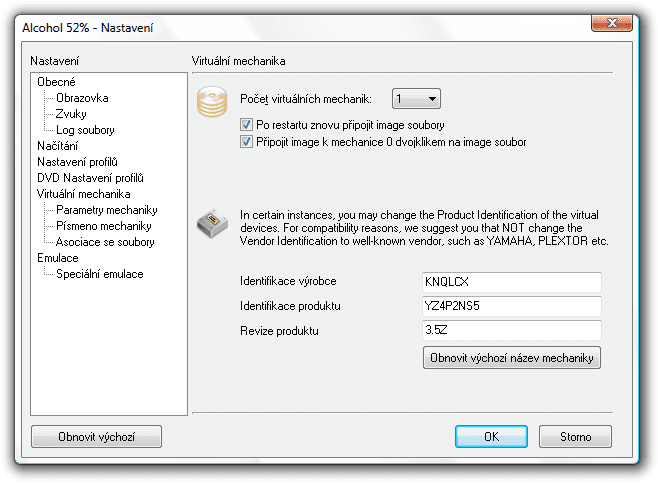Select 'Obecné' in the settings tree
658x483 pixels.
coord(57,82)
